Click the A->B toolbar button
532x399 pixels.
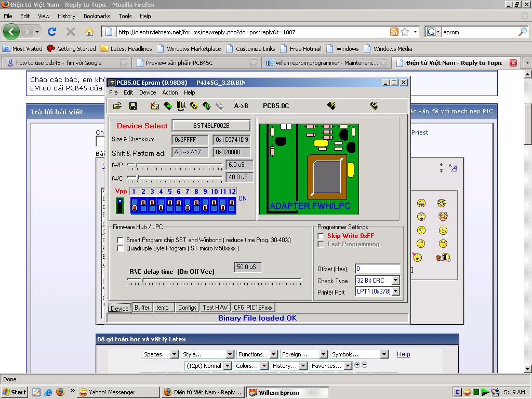(x=241, y=106)
